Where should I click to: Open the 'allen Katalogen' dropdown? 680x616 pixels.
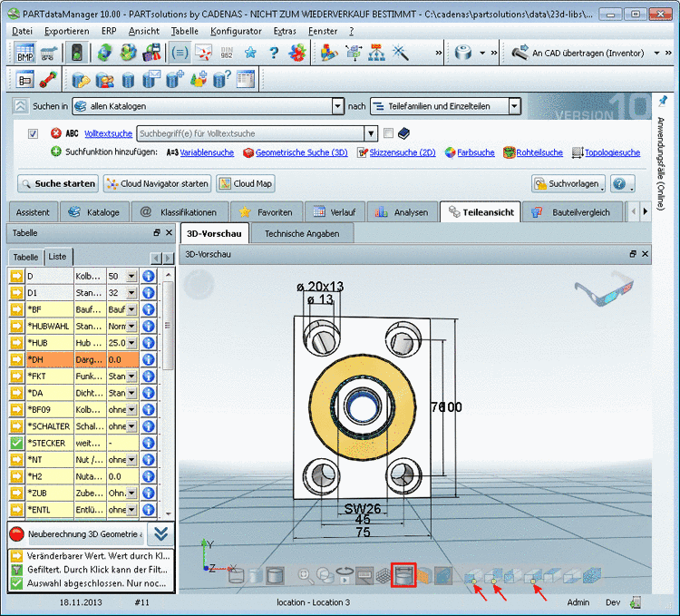click(336, 106)
